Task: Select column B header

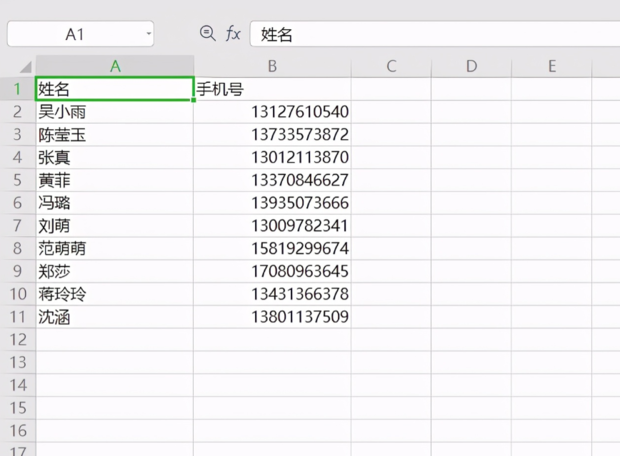Action: click(272, 66)
